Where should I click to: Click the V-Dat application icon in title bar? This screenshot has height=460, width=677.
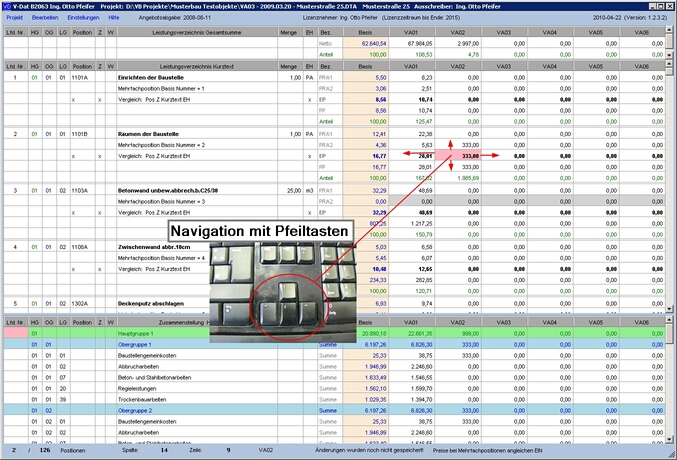coord(8,6)
